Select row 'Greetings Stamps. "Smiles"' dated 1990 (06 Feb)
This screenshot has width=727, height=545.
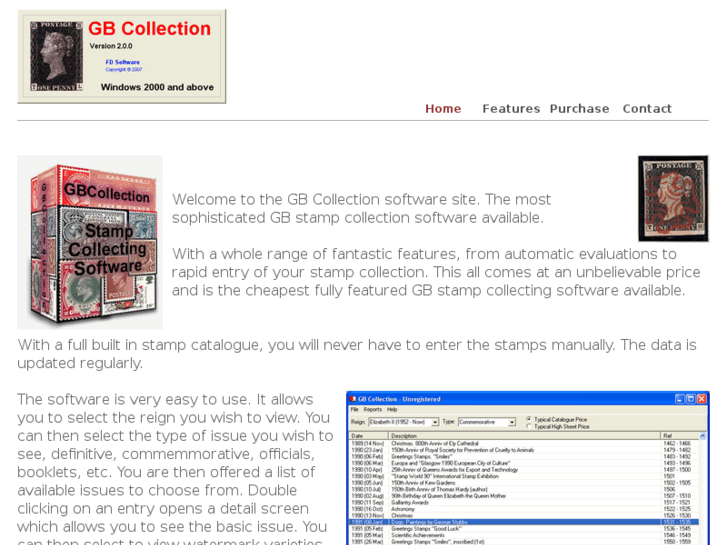524,456
